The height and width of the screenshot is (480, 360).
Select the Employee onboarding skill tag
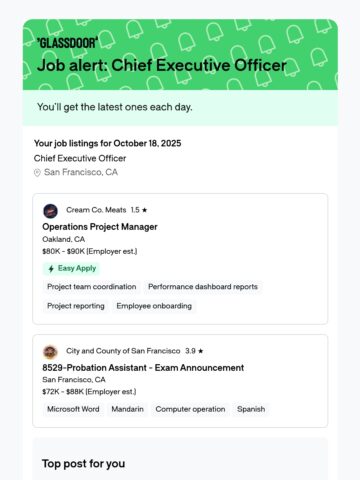pos(154,306)
